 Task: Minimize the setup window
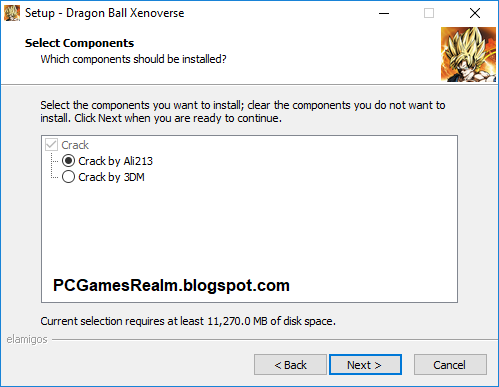point(384,13)
